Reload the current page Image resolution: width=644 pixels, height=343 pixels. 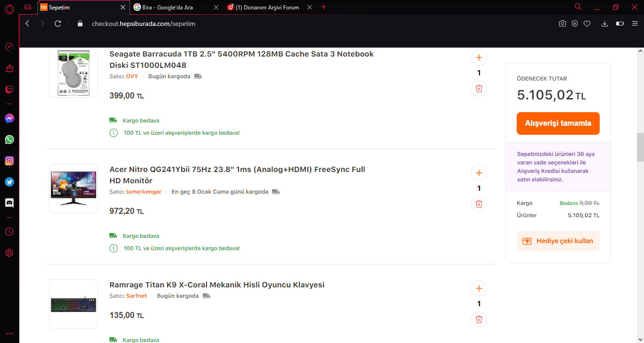(58, 24)
